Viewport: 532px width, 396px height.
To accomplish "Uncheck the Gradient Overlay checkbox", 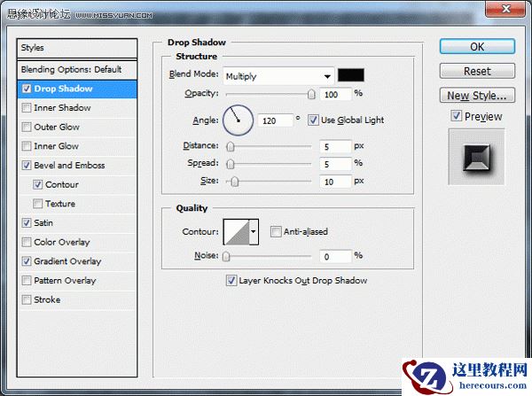I will tap(27, 261).
